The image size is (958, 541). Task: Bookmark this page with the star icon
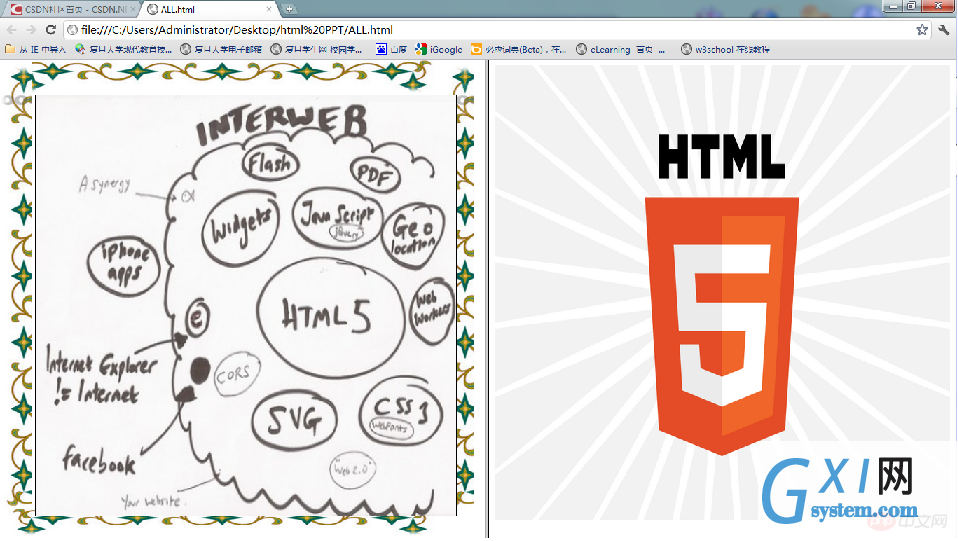[922, 29]
